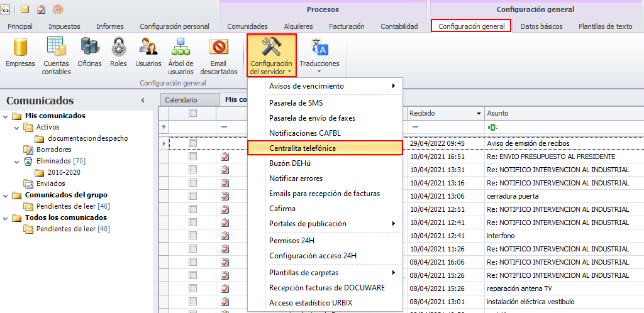Image resolution: width=644 pixels, height=313 pixels.
Task: Check the Aviso de emisión de recibos row
Action: click(x=192, y=143)
